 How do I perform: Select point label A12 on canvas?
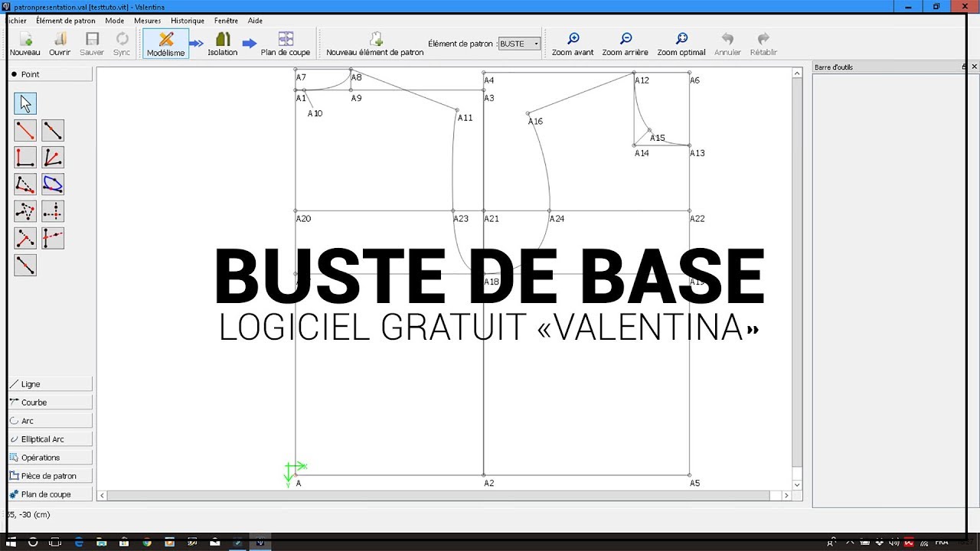(642, 80)
